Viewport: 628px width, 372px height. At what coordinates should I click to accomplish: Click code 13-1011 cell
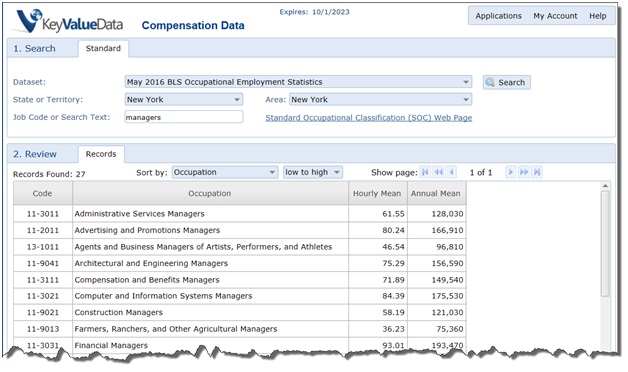(43, 247)
